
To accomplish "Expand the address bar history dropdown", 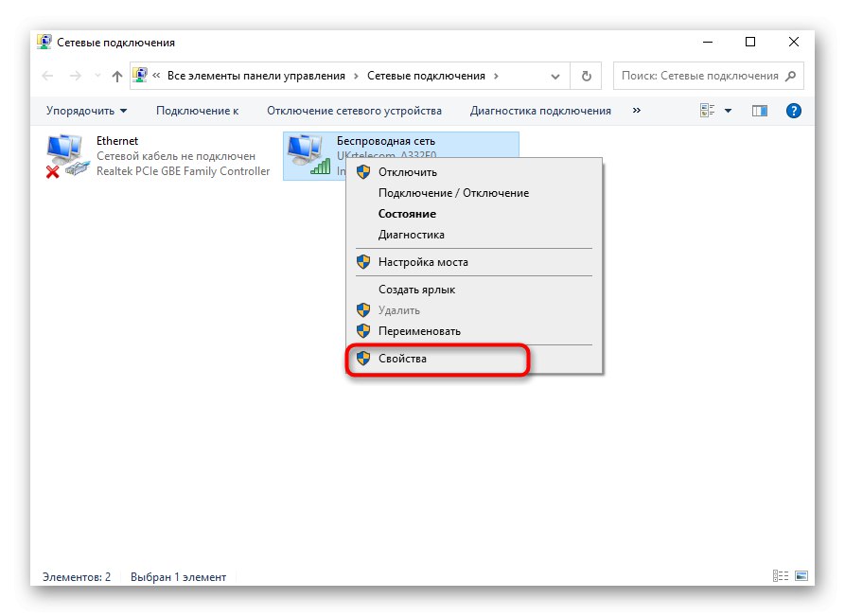I will click(x=555, y=77).
